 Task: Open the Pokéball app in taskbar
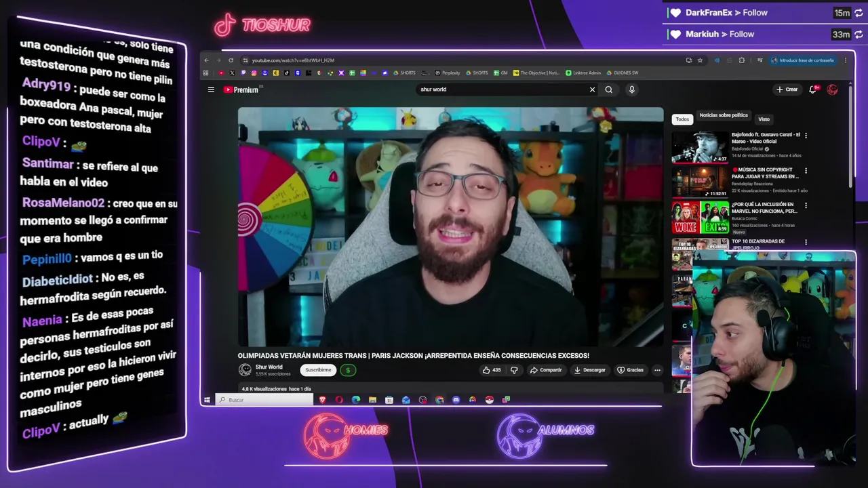pos(489,400)
